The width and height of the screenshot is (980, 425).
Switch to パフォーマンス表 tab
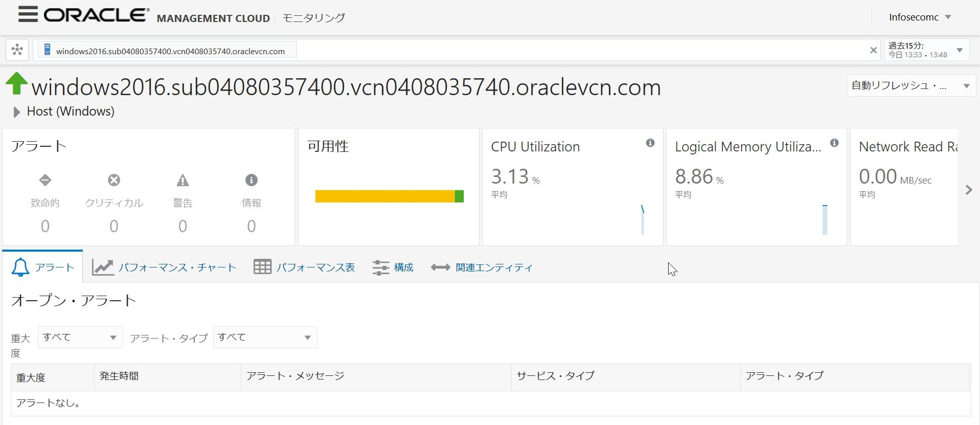click(x=304, y=267)
